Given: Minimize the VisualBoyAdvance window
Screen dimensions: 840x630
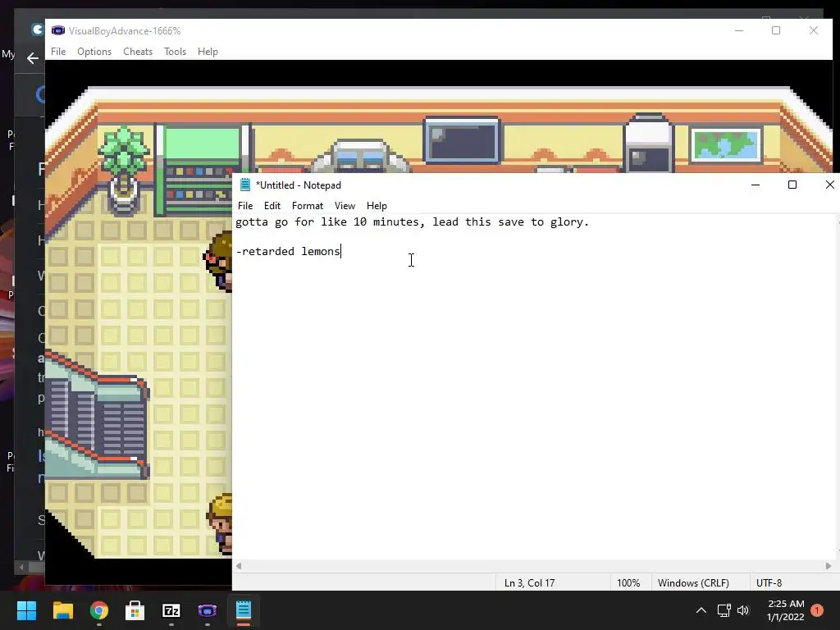Looking at the screenshot, I should point(739,30).
